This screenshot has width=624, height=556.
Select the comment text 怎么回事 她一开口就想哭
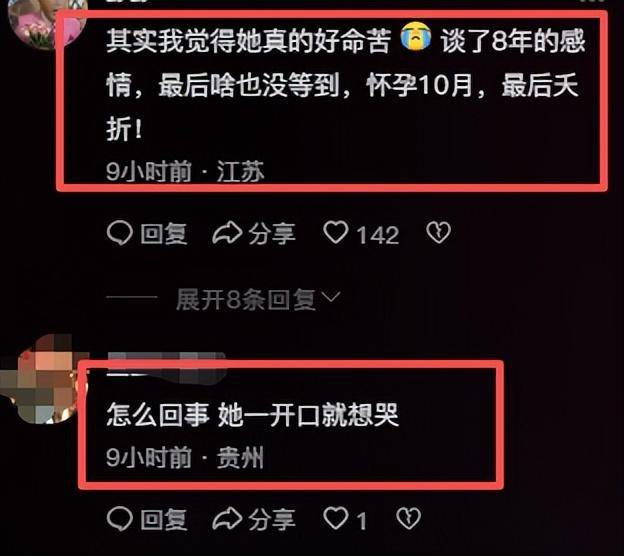pyautogui.click(x=253, y=415)
